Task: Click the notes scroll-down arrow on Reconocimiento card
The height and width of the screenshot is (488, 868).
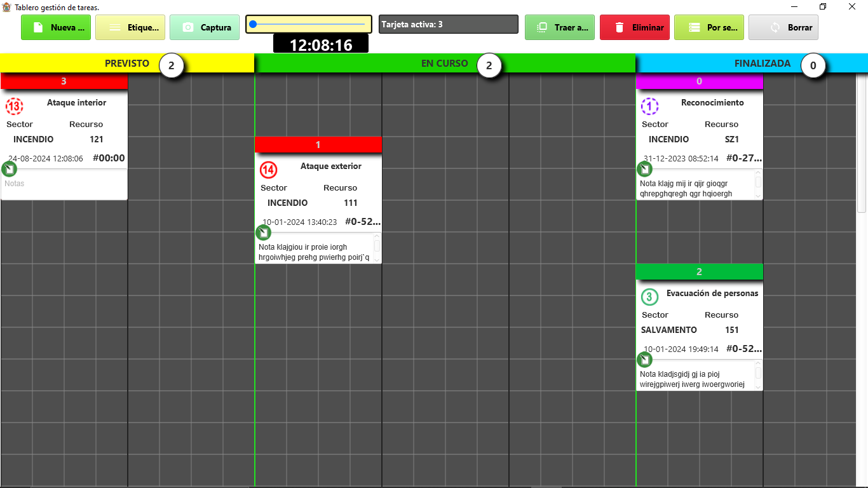Action: pyautogui.click(x=758, y=196)
